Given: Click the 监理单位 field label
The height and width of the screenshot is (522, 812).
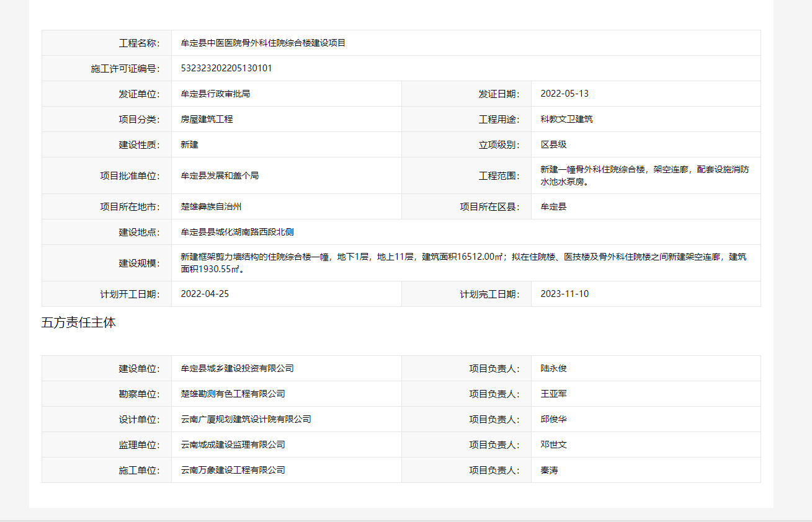Looking at the screenshot, I should 139,445.
